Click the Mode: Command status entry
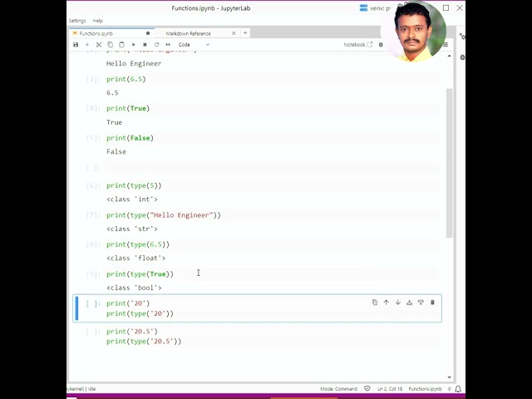This screenshot has width=532, height=399. [x=338, y=389]
